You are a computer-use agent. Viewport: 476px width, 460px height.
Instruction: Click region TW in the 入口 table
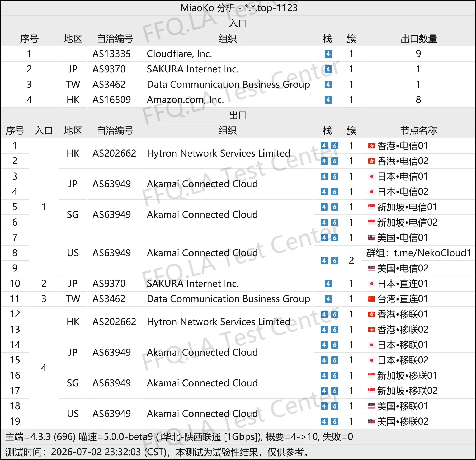[73, 85]
